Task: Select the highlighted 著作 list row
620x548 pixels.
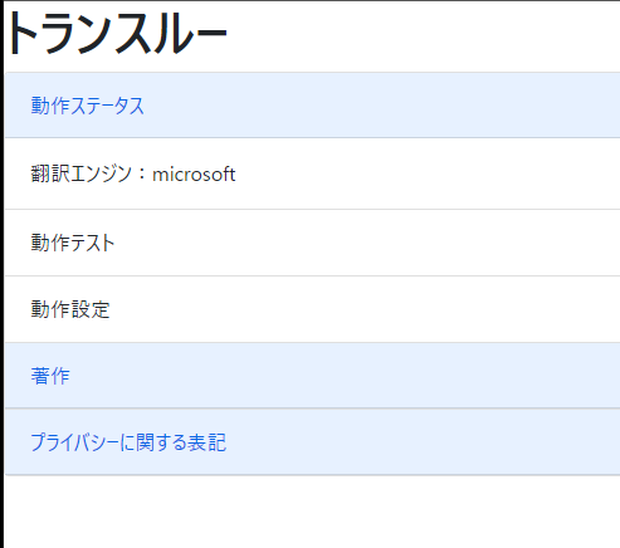Action: pos(312,375)
